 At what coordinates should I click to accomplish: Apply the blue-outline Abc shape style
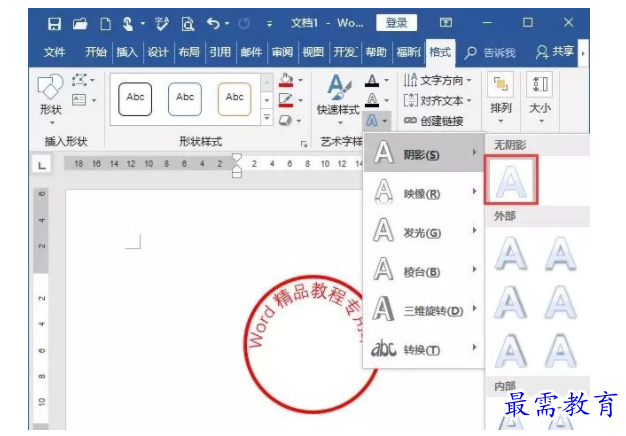185,99
